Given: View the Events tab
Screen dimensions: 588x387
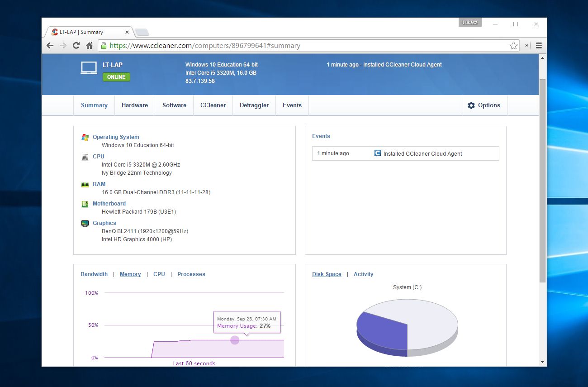Looking at the screenshot, I should [x=292, y=105].
